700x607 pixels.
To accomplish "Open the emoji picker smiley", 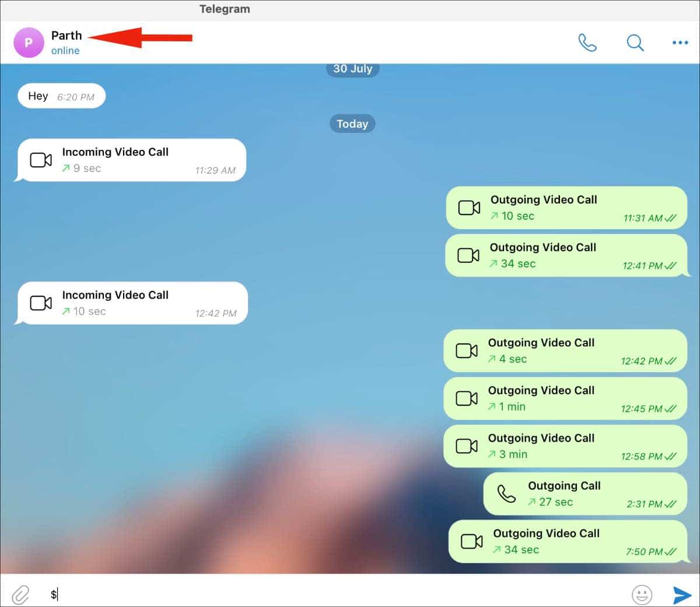I will point(642,594).
